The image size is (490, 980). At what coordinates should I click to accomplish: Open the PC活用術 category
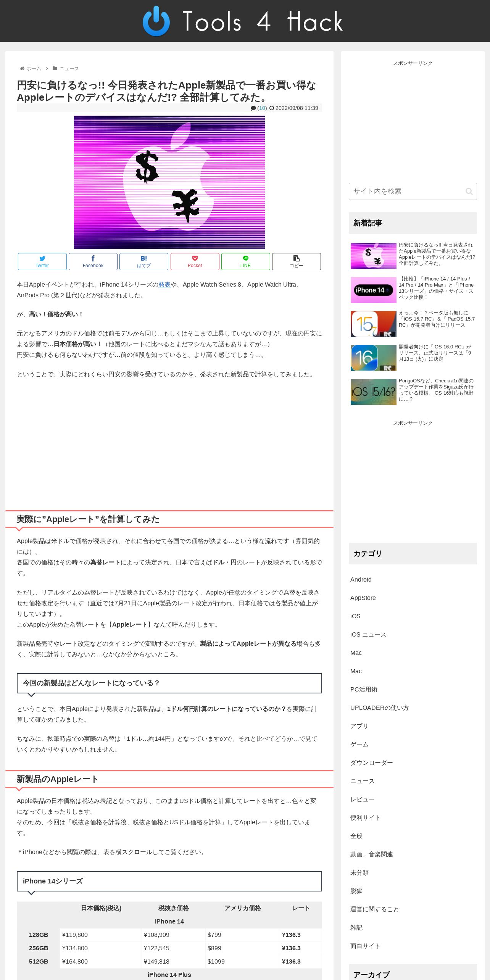(x=364, y=689)
